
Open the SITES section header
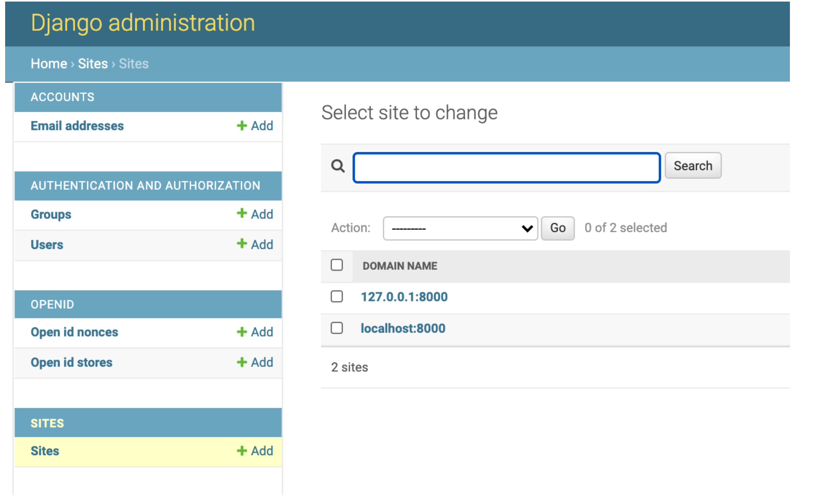pyautogui.click(x=47, y=423)
